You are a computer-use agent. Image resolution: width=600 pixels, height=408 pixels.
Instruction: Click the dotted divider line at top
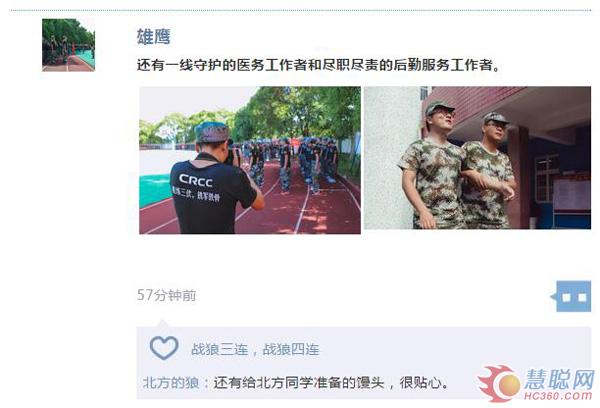click(301, 10)
